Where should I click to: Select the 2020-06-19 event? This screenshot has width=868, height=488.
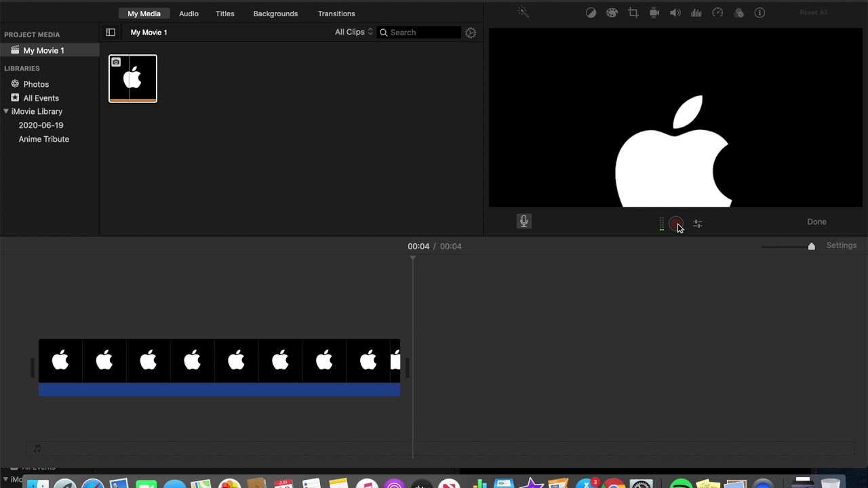tap(41, 125)
